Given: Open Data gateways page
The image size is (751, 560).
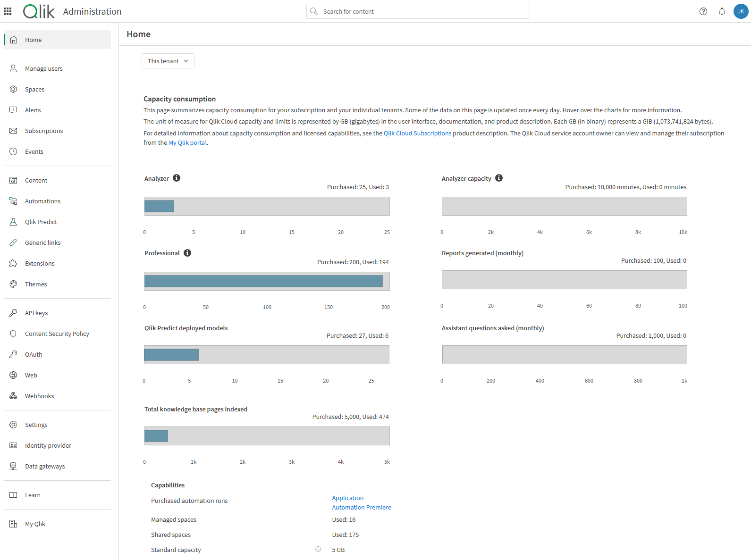Looking at the screenshot, I should (45, 467).
